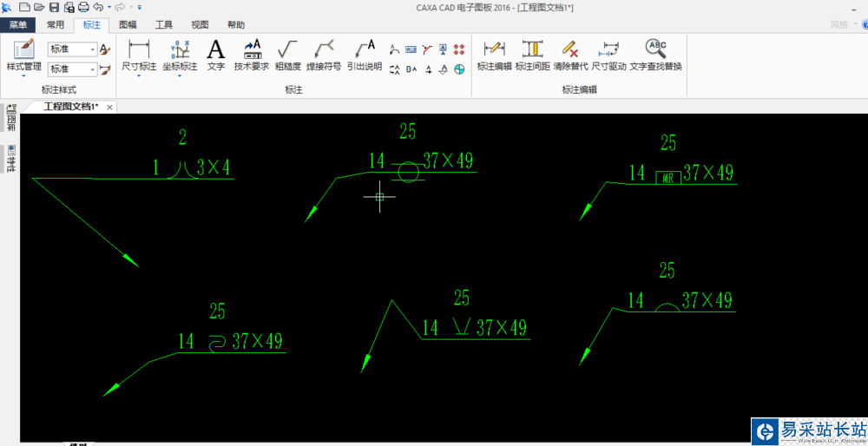Click the blue circle crosshair icon

459,69
